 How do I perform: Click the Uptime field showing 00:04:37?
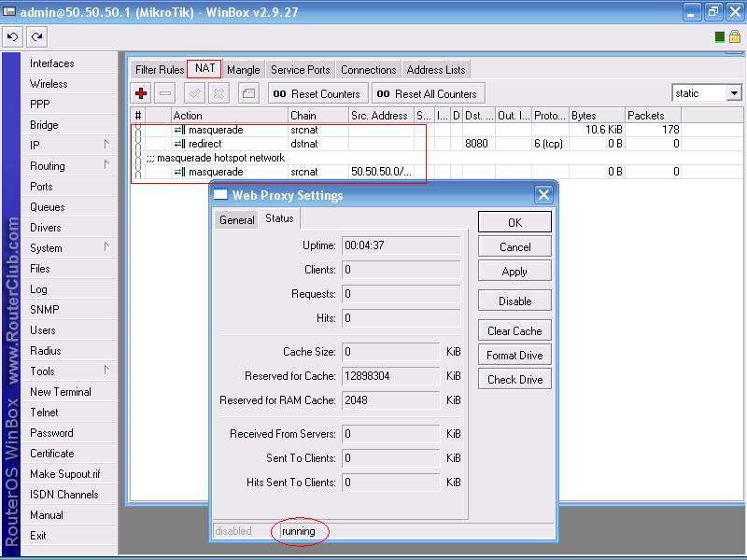pos(402,245)
